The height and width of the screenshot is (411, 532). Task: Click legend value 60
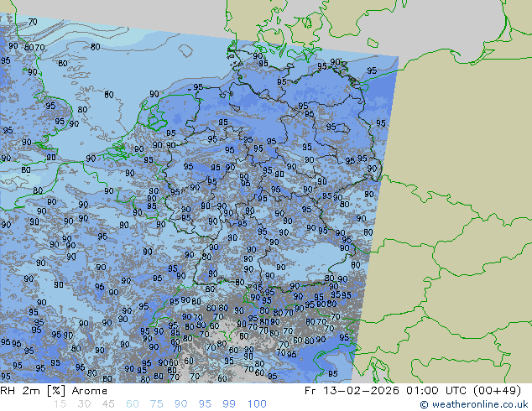pos(133,404)
